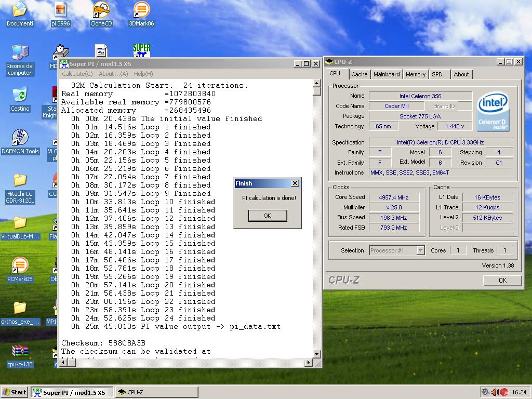Viewport: 532px width, 399px height.
Task: Open the VirtualDub-M... folder
Action: (20, 228)
